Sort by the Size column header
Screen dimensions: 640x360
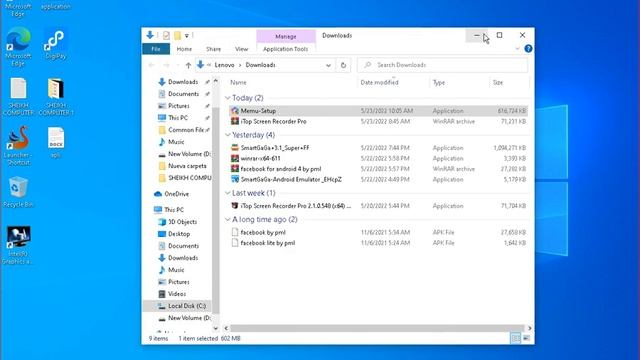pos(498,82)
